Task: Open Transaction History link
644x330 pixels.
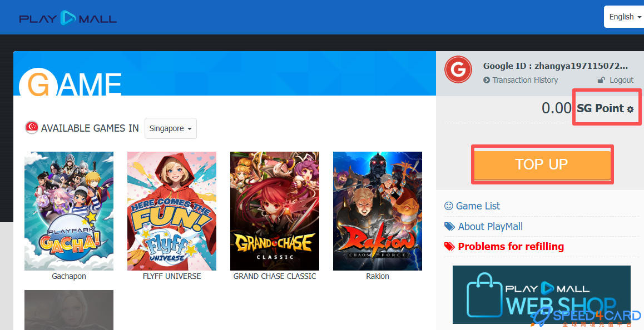Action: 525,80
